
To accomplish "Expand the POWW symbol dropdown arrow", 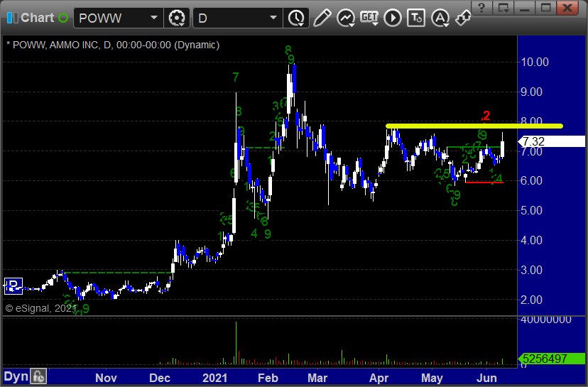I will 154,18.
